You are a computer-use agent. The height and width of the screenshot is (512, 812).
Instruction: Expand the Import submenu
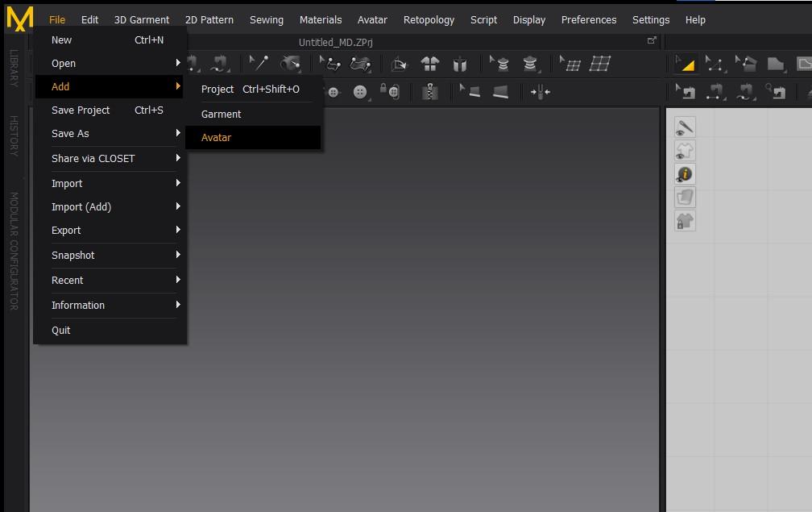click(110, 184)
